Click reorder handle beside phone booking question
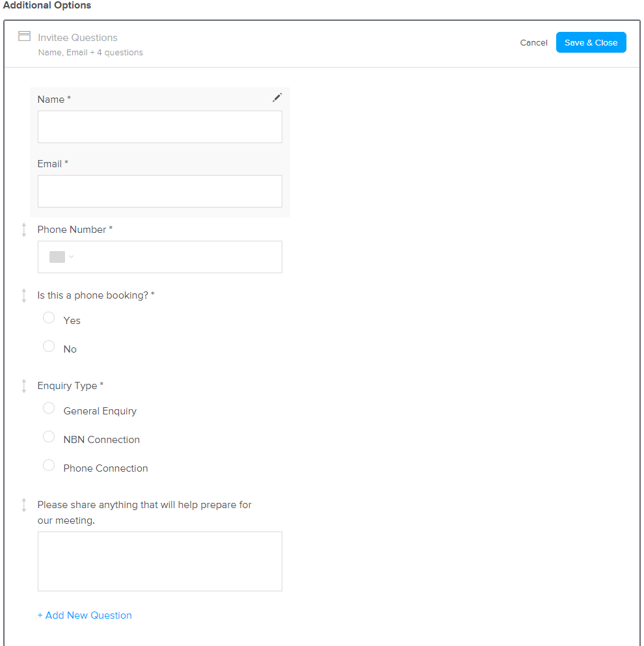This screenshot has width=644, height=646. (24, 295)
